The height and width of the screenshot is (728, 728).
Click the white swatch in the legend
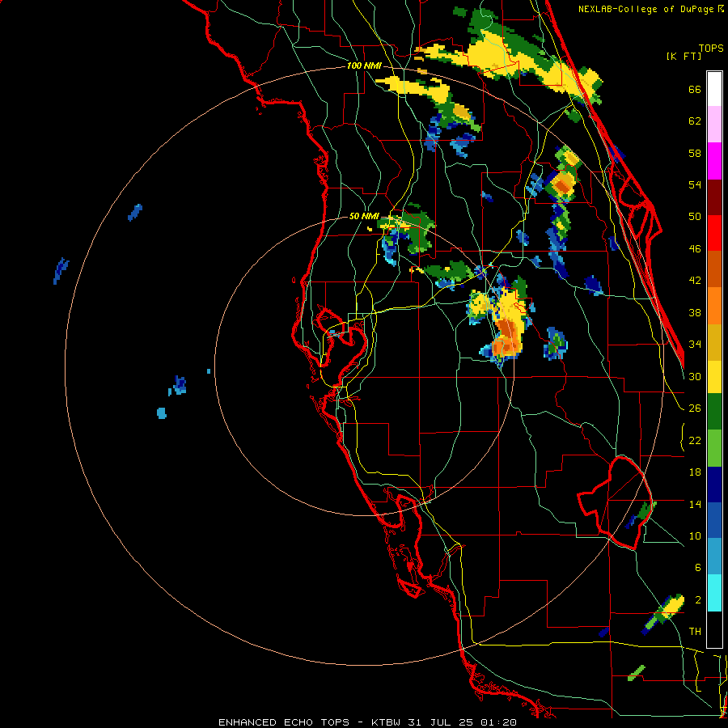coord(714,89)
